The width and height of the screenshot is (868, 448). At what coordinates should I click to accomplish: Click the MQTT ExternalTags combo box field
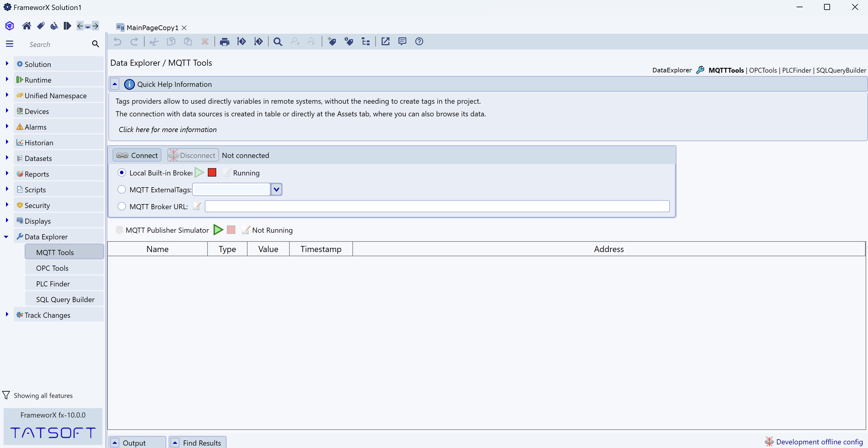(232, 190)
